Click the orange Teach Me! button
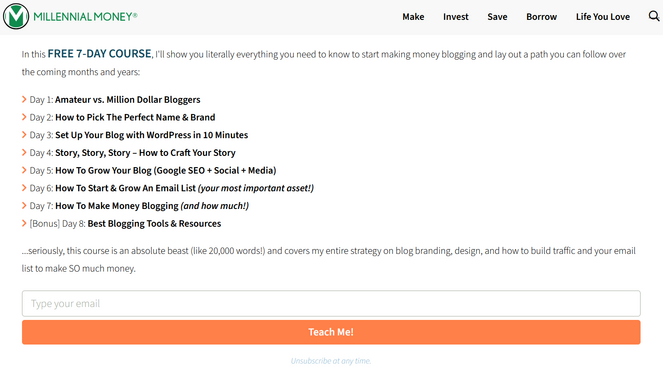Viewport: 663px width, 370px height. [331, 332]
